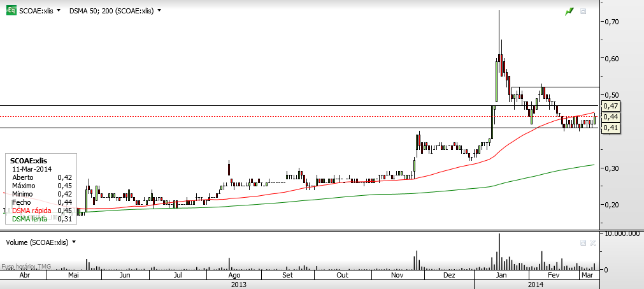Click the Mínimo label in data box
Viewport: 644px width, 289px height.
pos(23,194)
